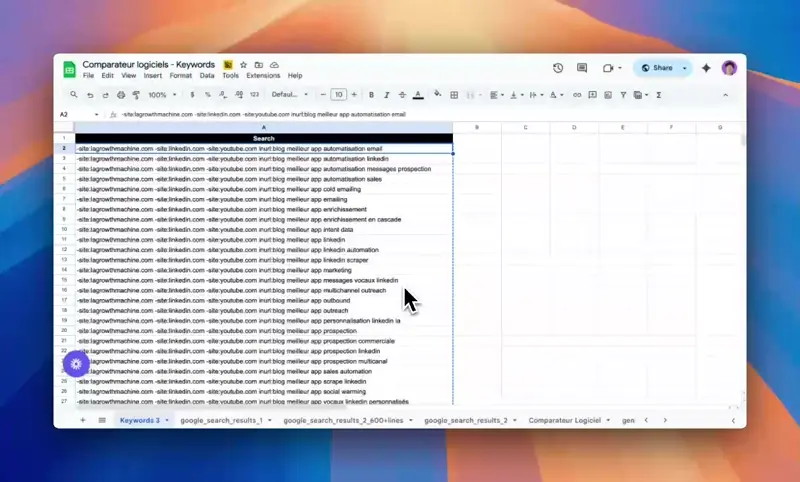Format as currency with dollar icon
800x482 pixels.
tap(192, 95)
